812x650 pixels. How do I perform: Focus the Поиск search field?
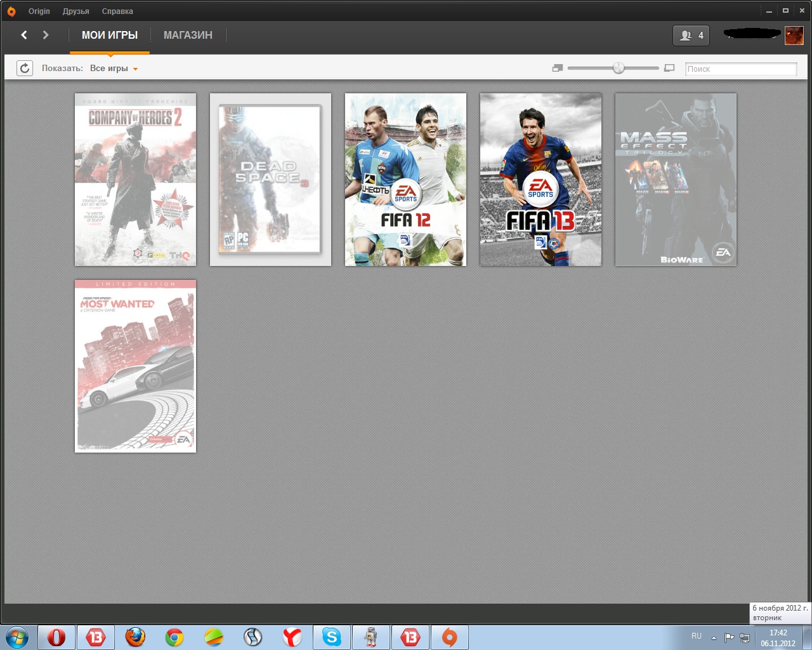point(741,69)
